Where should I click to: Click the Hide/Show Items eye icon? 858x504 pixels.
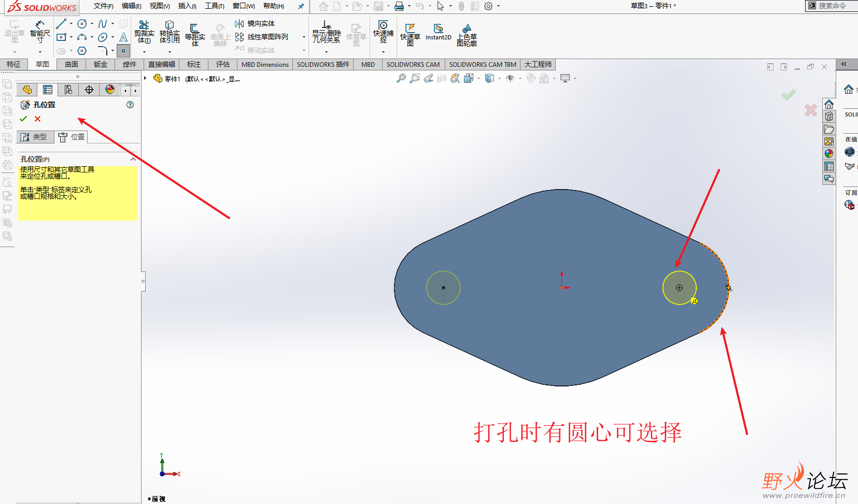(510, 78)
